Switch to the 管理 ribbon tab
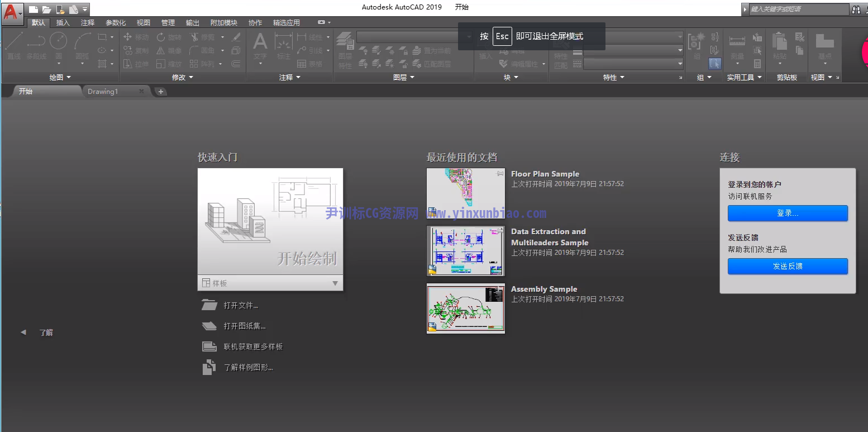The width and height of the screenshot is (868, 432). 168,22
